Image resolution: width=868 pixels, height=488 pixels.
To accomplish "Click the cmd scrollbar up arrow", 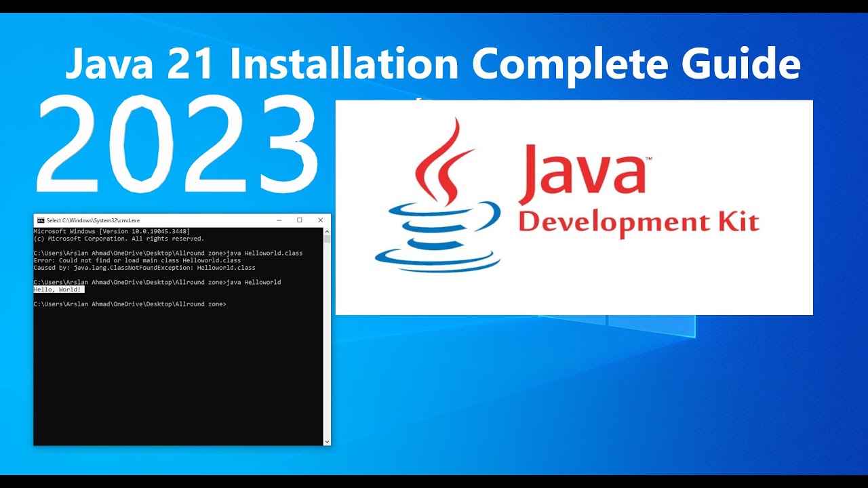I will click(327, 231).
